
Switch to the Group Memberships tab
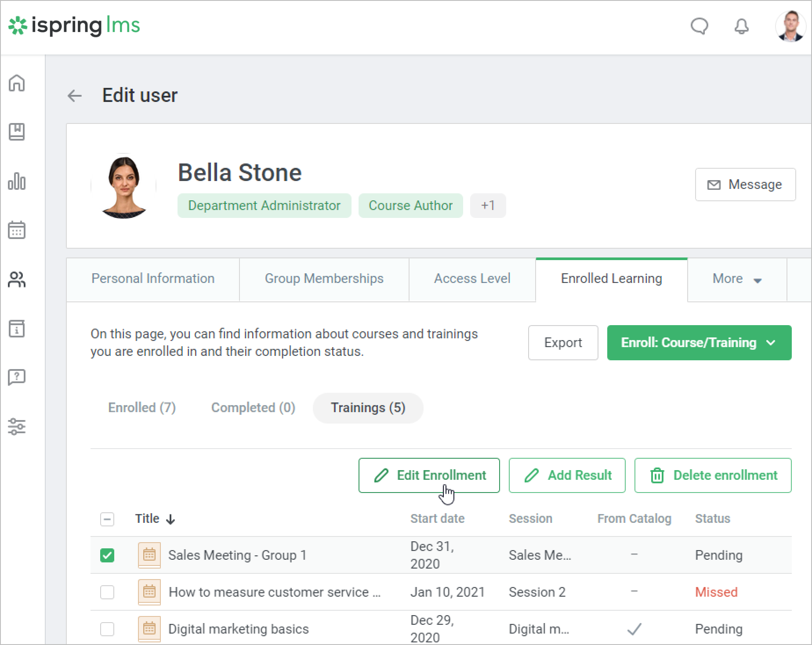click(324, 279)
